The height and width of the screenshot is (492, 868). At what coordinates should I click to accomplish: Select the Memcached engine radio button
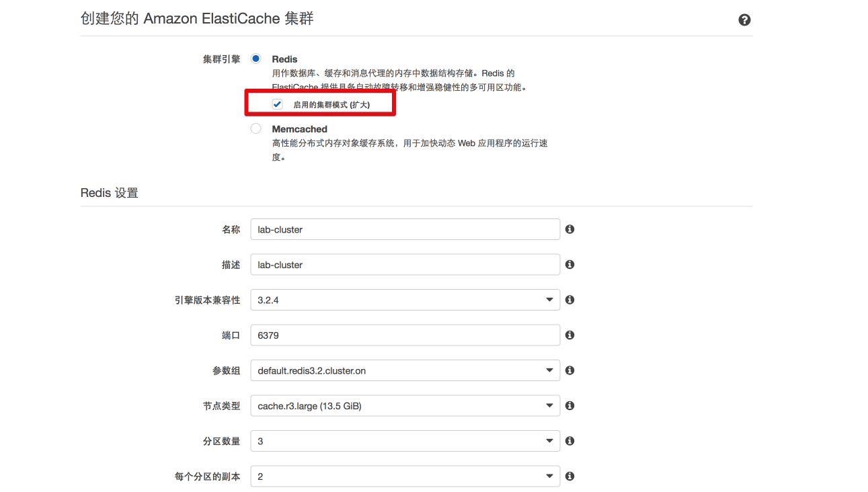click(255, 128)
